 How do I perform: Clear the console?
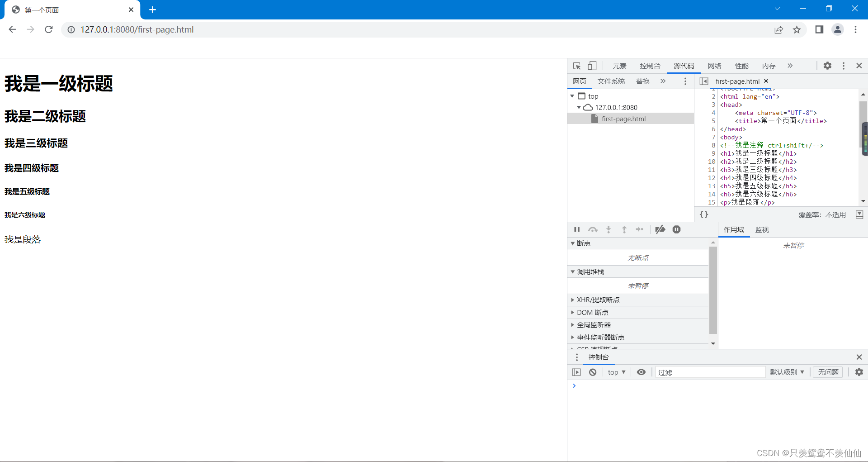point(593,372)
